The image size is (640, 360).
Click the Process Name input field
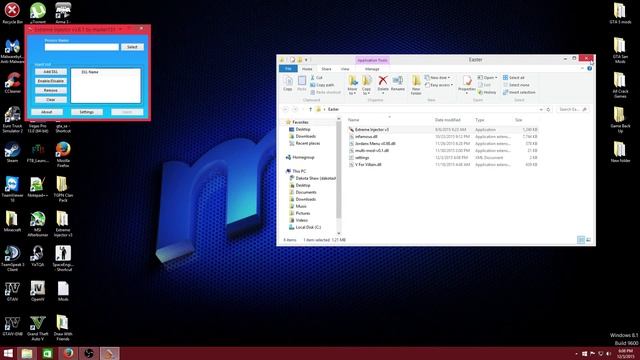tap(82, 47)
